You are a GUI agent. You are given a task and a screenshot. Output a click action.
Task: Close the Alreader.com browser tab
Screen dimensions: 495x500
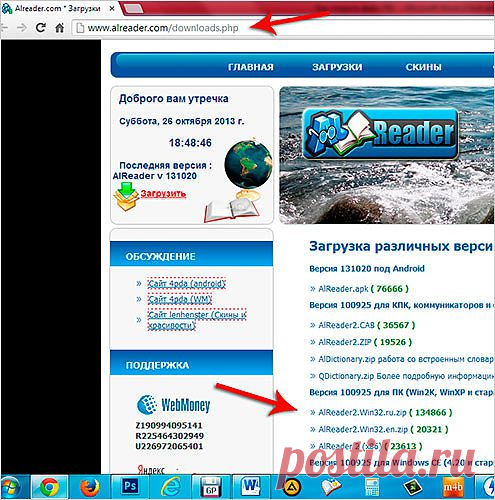[x=112, y=9]
